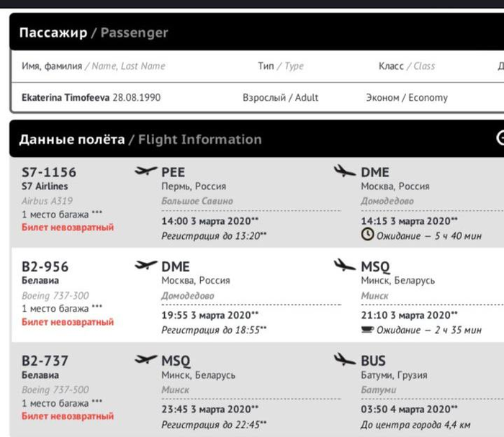Screen dimensions: 504x437
Task: Select flight number B2-956
Action: 45,267
